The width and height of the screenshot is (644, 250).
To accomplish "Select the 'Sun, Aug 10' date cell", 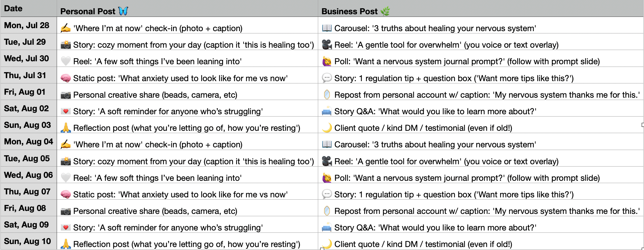I will 28,241.
